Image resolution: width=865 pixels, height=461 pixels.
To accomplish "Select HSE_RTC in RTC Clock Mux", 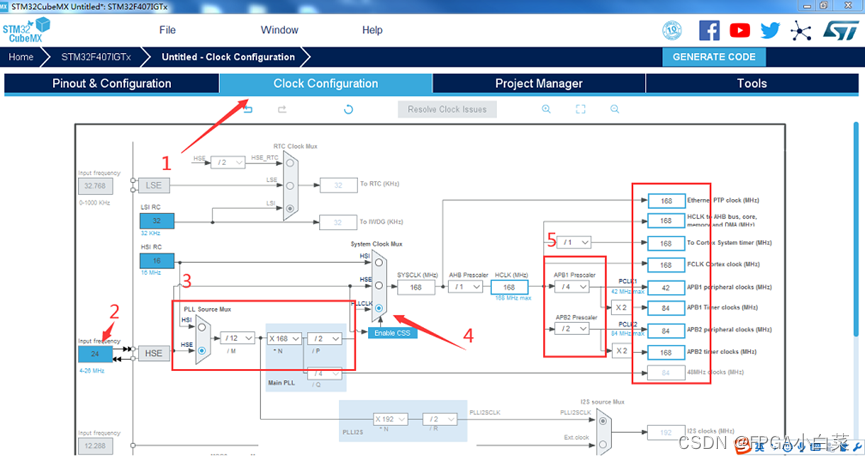I will [x=290, y=163].
